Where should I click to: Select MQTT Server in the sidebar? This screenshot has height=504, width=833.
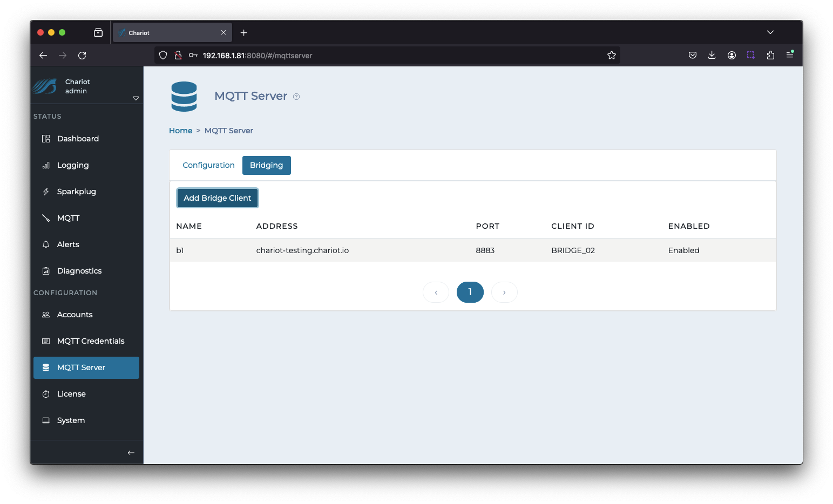[86, 367]
